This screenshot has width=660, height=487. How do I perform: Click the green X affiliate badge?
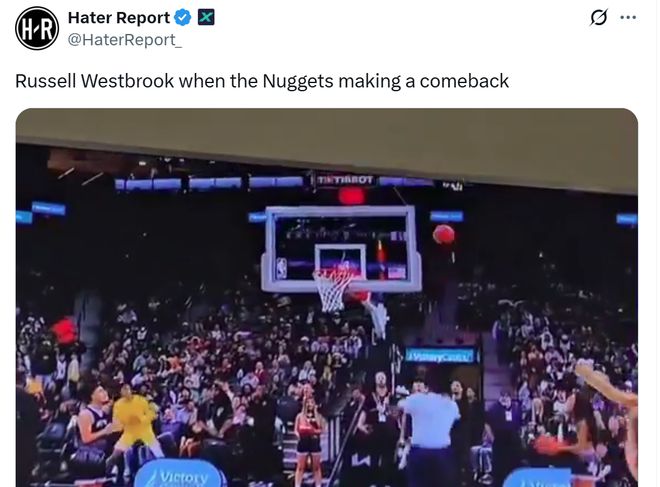(x=206, y=18)
